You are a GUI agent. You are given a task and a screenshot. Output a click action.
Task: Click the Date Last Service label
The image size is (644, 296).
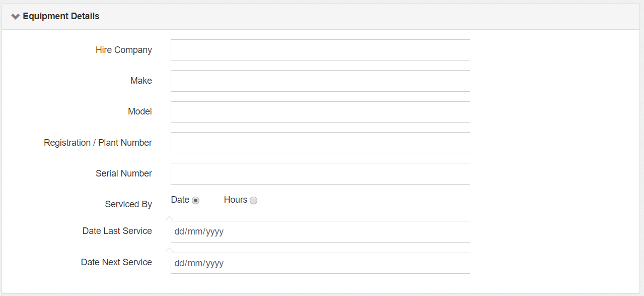117,231
